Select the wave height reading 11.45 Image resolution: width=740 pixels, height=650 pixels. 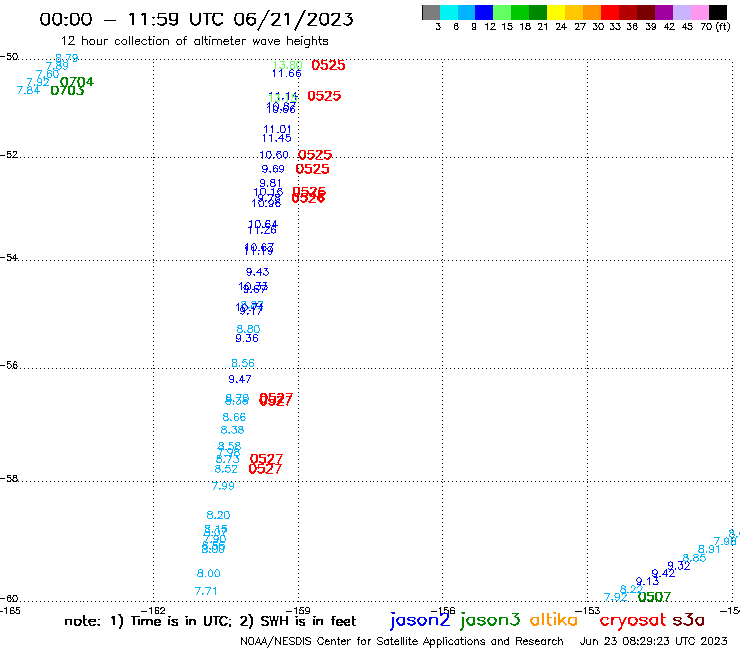coord(277,138)
